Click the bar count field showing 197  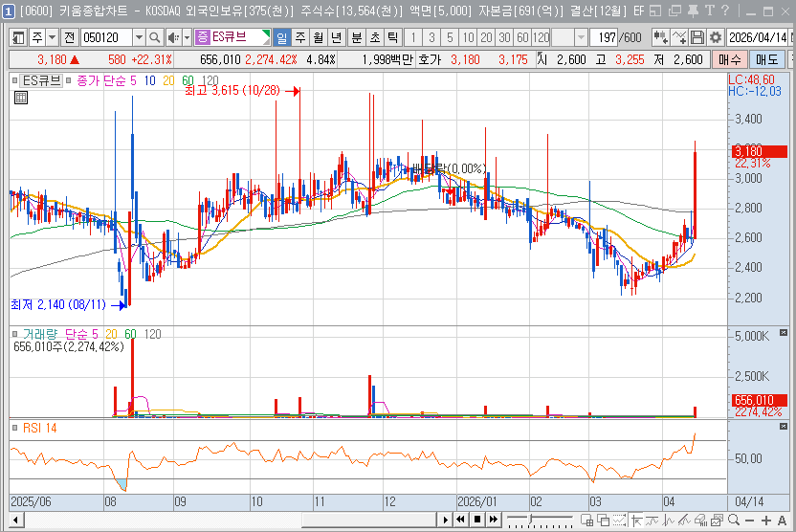coord(604,37)
